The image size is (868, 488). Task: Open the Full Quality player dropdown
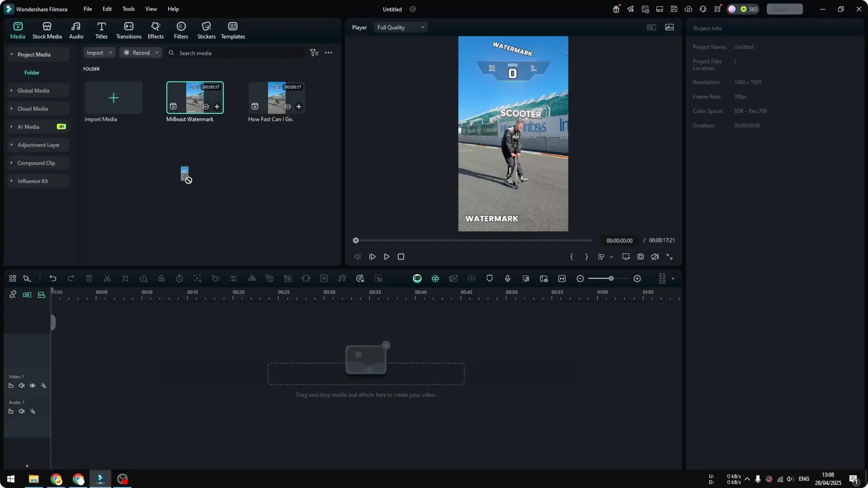tap(400, 27)
